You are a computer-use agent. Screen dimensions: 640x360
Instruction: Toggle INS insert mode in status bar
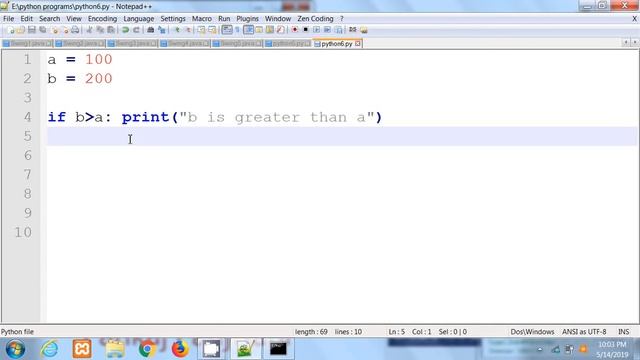pos(624,332)
